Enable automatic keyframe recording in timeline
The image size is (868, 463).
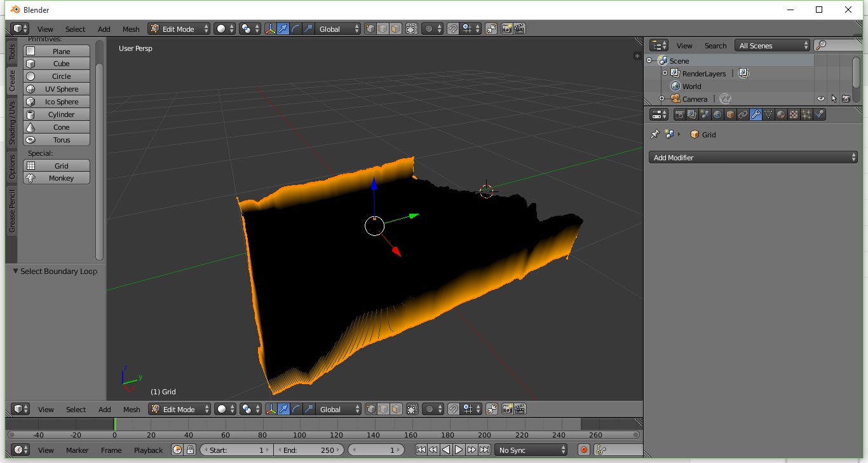coord(583,450)
